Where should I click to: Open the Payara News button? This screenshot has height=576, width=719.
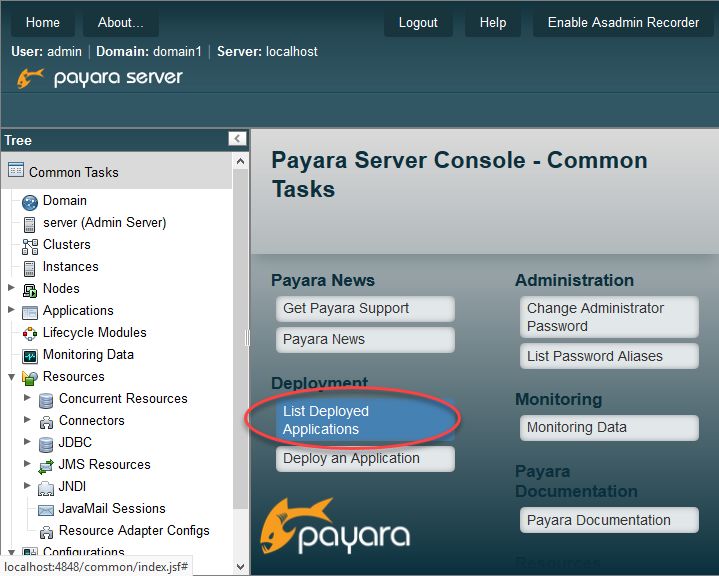(x=365, y=339)
